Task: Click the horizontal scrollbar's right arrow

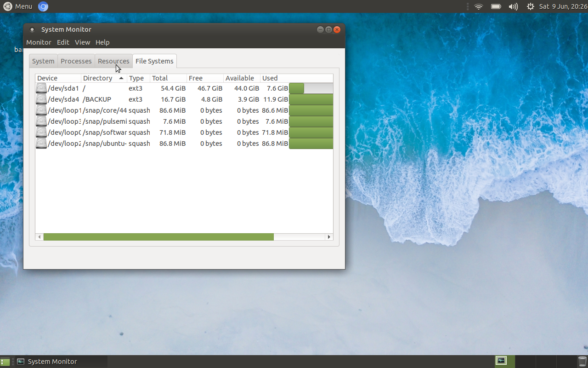Action: click(328, 237)
